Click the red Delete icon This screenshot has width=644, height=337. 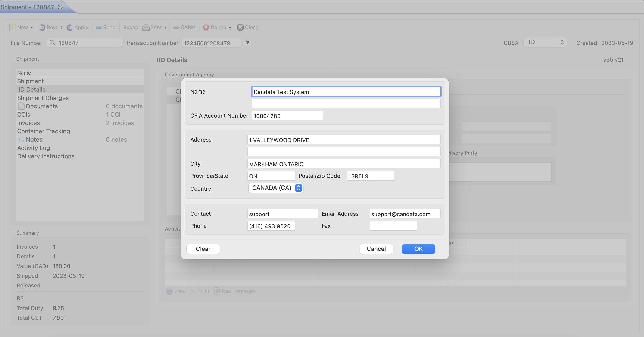206,27
